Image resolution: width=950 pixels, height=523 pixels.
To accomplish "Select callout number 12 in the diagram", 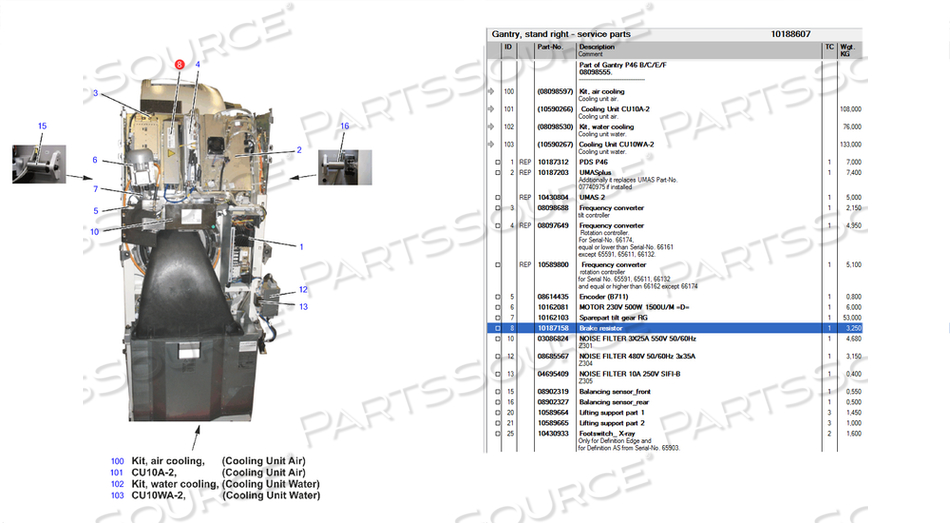I will [303, 290].
